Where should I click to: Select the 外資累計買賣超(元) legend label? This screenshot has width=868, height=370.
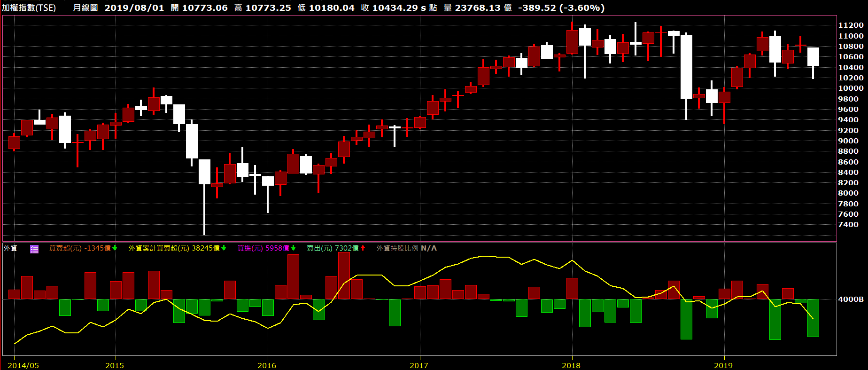159,248
